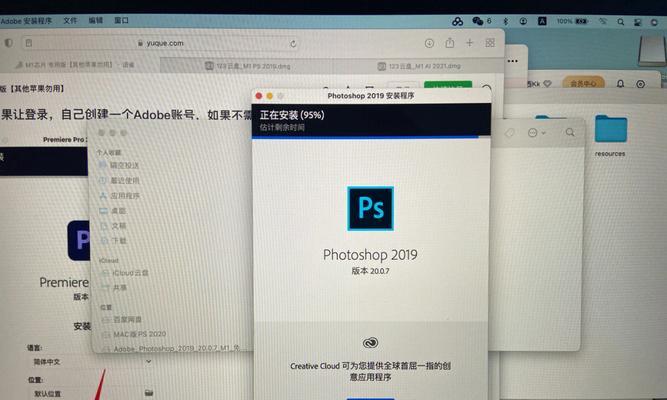The image size is (667, 400).
Task: Click the heart icon beside the username
Action: click(x=547, y=84)
